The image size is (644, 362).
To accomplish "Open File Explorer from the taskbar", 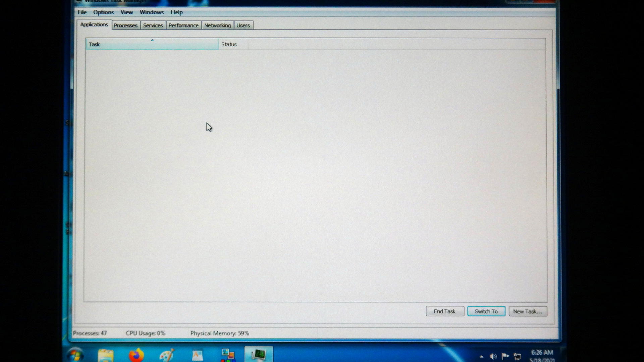I will [x=106, y=355].
